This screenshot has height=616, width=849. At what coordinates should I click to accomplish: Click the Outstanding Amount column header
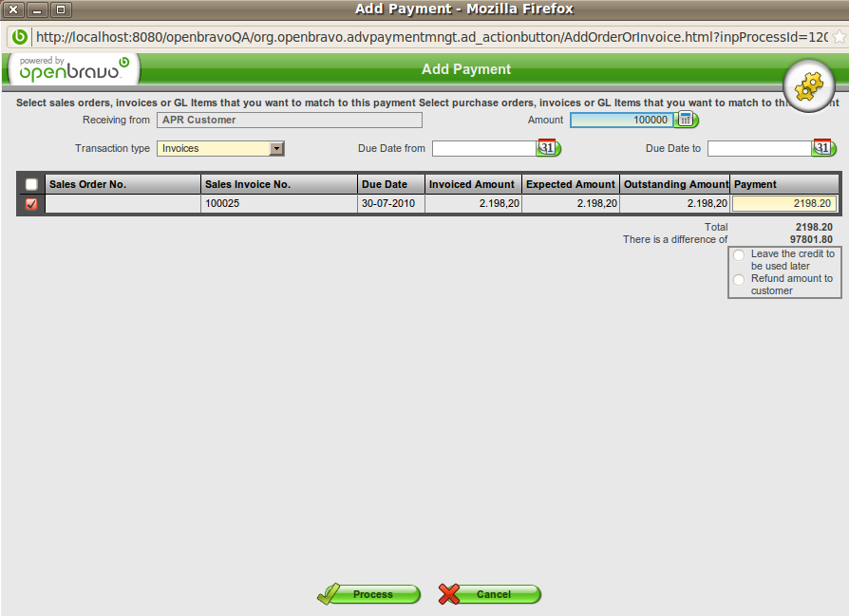tap(674, 184)
